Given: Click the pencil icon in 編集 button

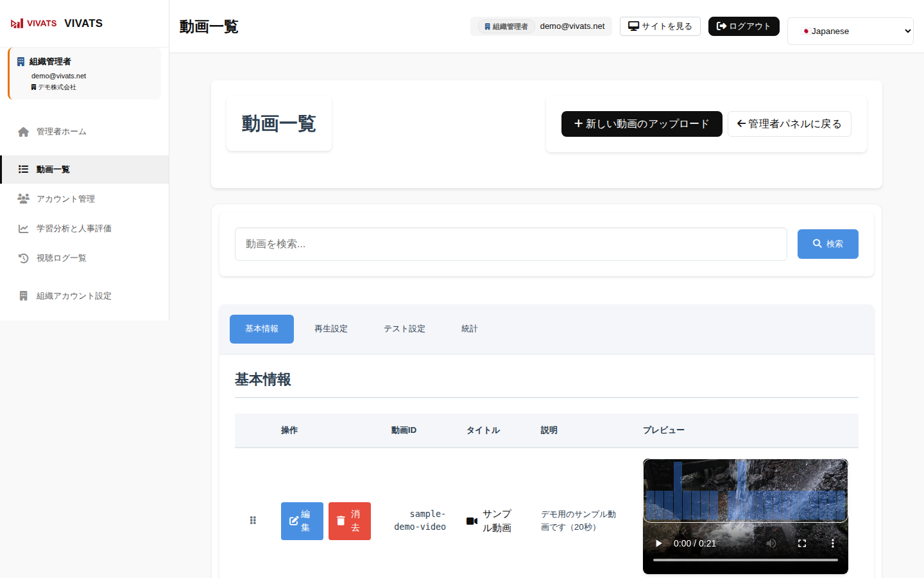Looking at the screenshot, I should pos(294,521).
